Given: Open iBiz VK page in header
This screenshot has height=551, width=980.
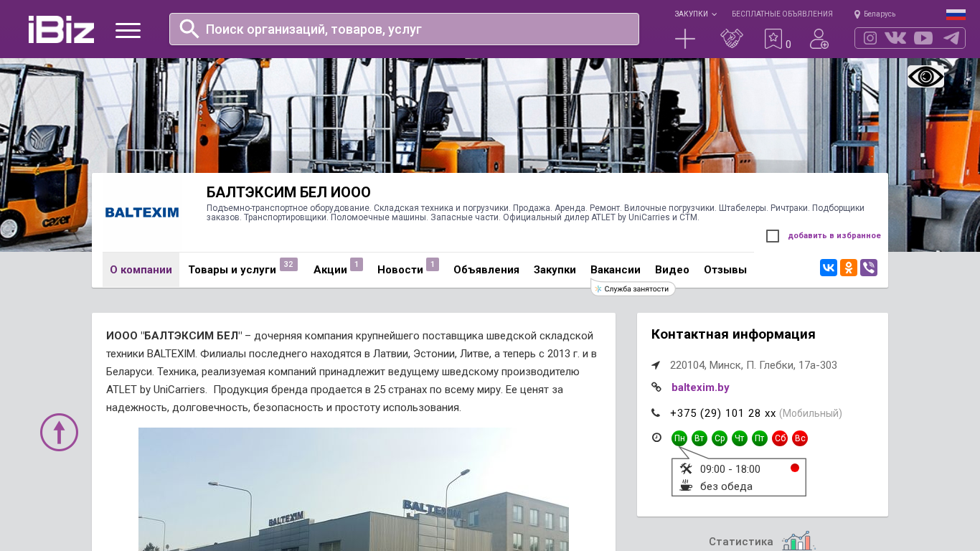Looking at the screenshot, I should 895,38.
